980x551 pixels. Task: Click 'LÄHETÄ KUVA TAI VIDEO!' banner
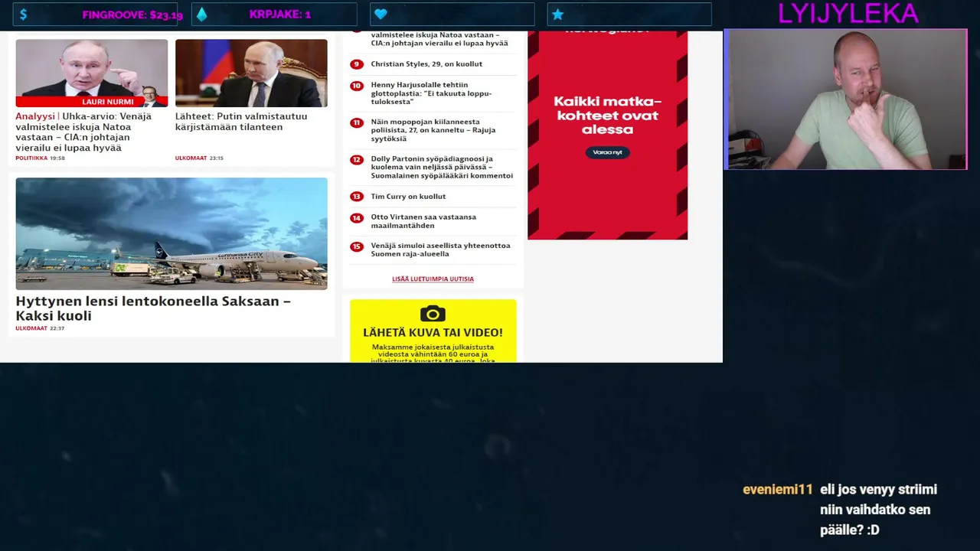pos(433,333)
